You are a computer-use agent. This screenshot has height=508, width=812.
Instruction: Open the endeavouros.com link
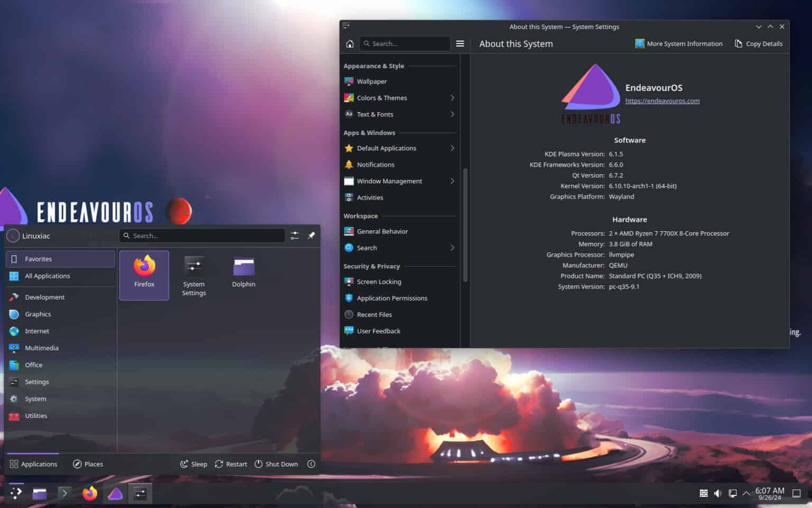(x=662, y=101)
